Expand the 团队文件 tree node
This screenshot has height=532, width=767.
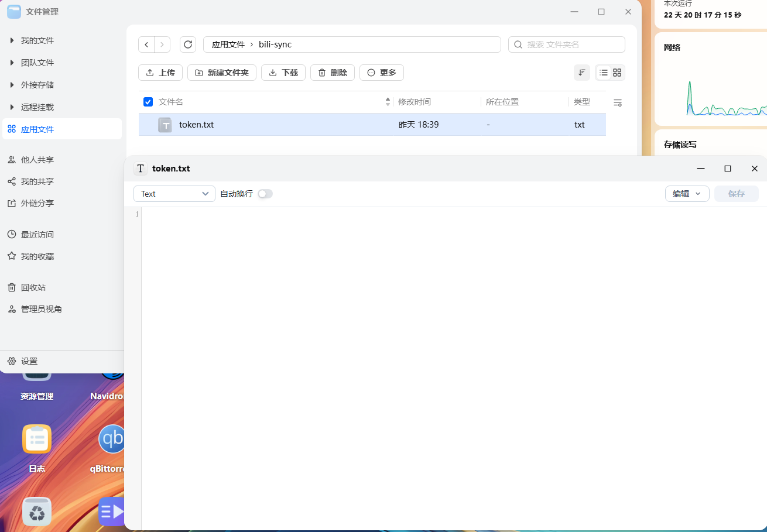click(12, 63)
